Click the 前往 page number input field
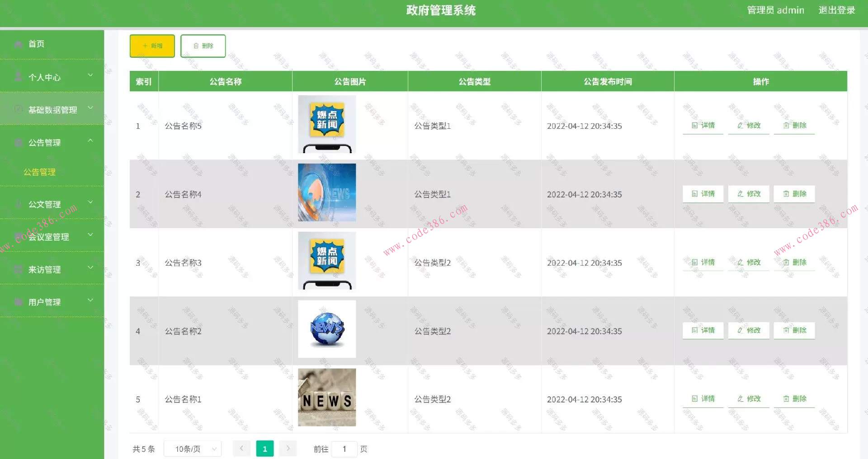The height and width of the screenshot is (459, 868). click(344, 449)
